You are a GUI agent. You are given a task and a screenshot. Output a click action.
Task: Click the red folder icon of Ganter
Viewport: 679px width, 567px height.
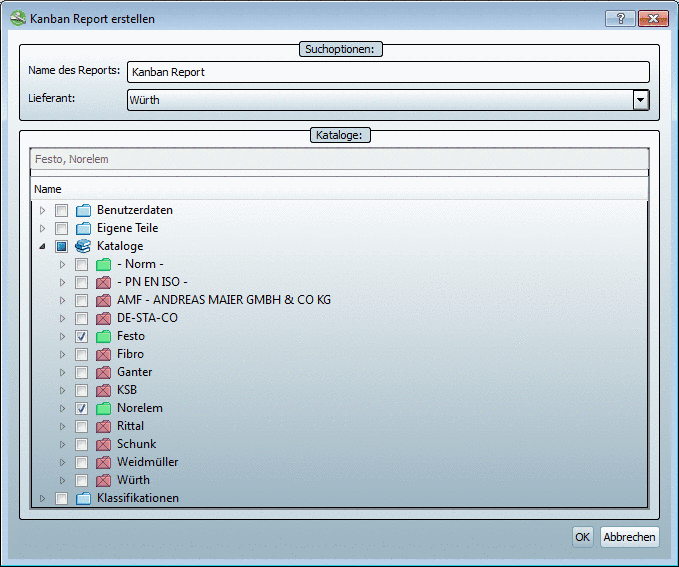(x=103, y=372)
